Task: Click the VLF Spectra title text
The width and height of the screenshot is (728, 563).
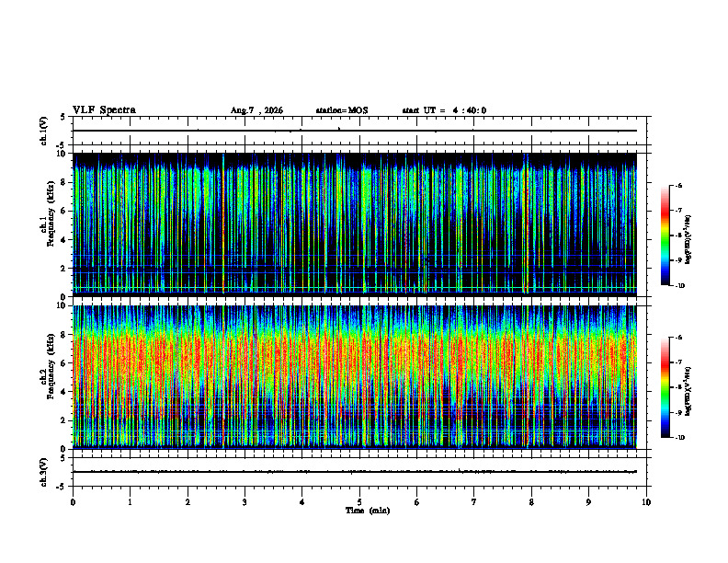Action: click(104, 110)
